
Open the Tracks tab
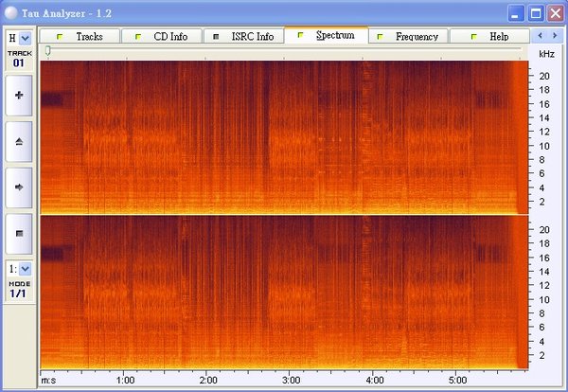80,36
